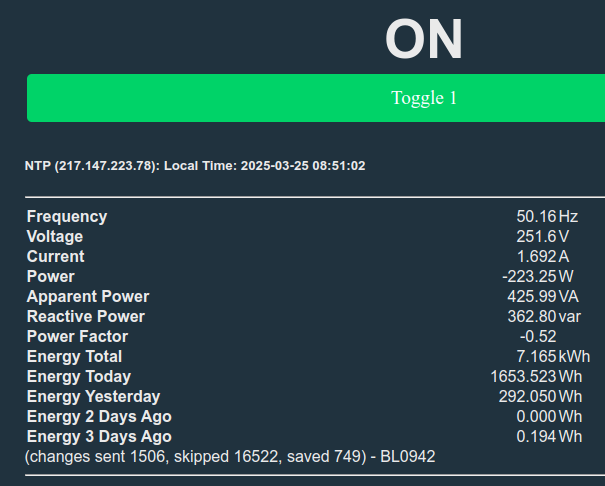Viewport: 605px width, 486px height.
Task: Click the 1.692 A current value
Action: (542, 256)
